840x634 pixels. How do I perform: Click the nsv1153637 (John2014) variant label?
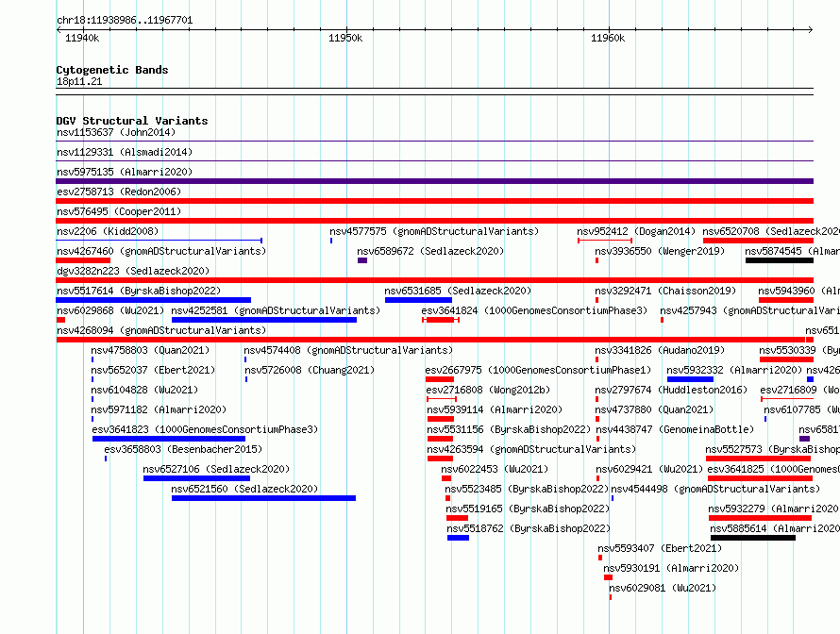[116, 132]
